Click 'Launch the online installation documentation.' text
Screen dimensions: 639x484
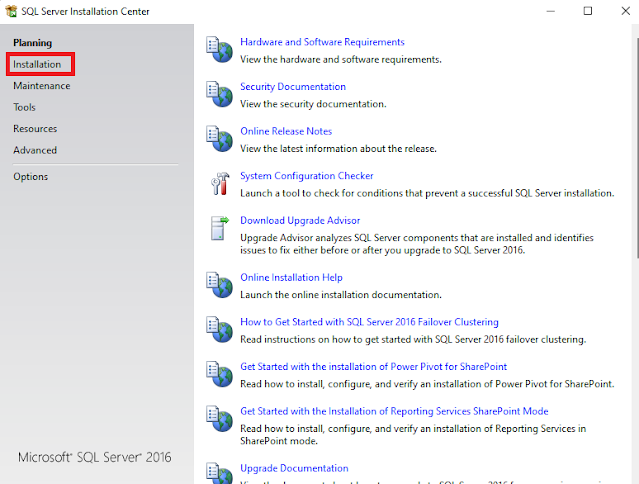point(341,295)
